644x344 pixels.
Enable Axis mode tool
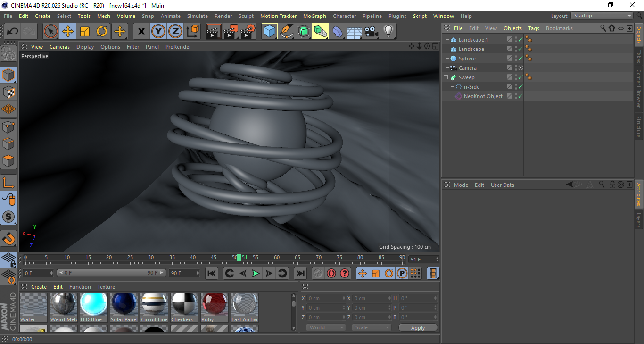pyautogui.click(x=8, y=183)
